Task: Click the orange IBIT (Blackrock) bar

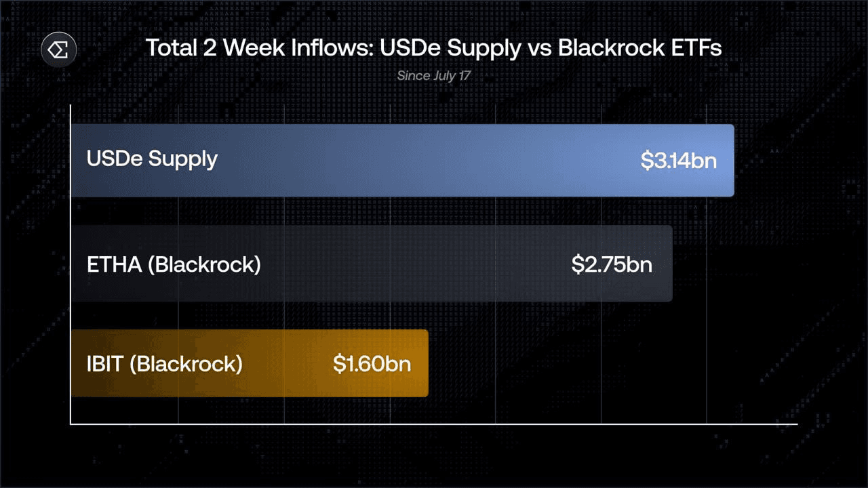Action: [x=250, y=363]
